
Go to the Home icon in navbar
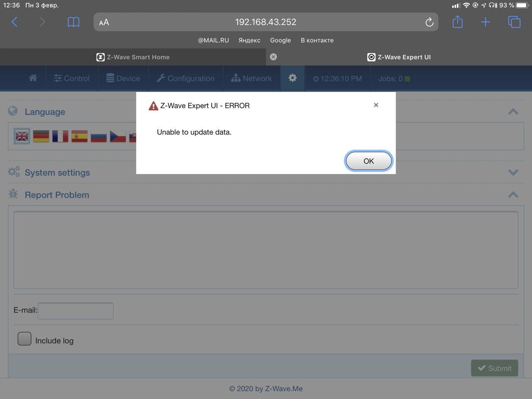[33, 78]
